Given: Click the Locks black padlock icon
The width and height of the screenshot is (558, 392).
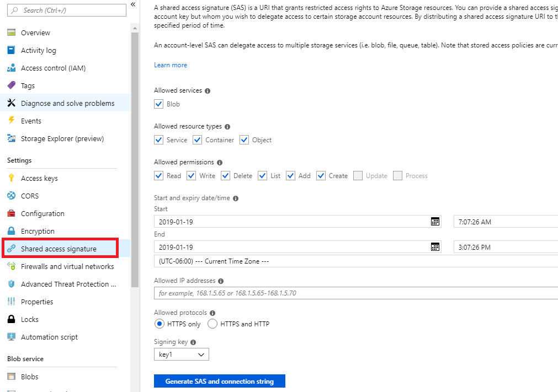Looking at the screenshot, I should [x=12, y=319].
